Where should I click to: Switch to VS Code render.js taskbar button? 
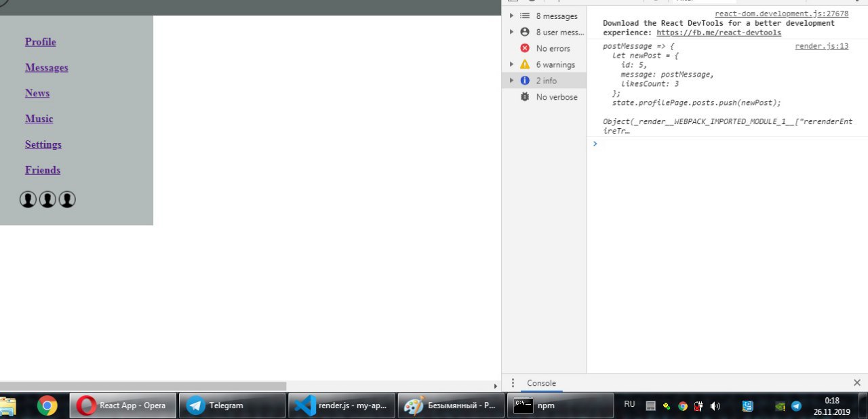[x=341, y=405]
